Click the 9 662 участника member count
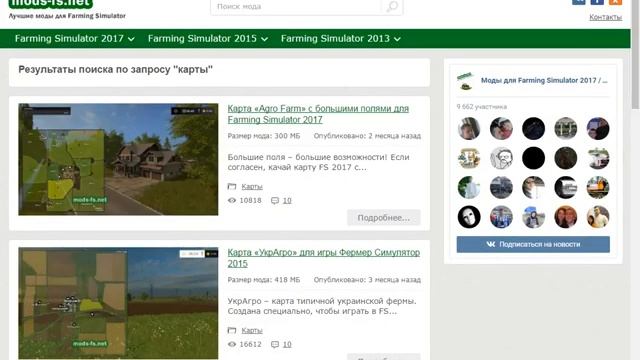Screen dimensions: 640x360 point(482,107)
